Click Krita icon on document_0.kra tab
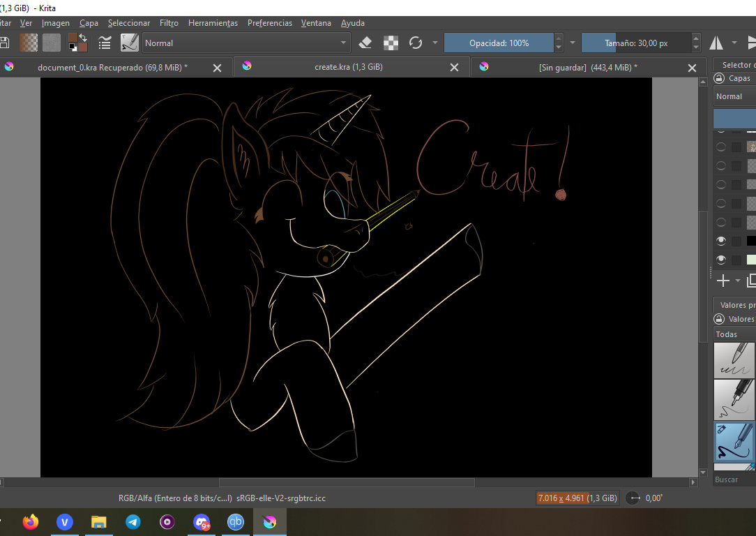756x536 pixels. [x=9, y=66]
